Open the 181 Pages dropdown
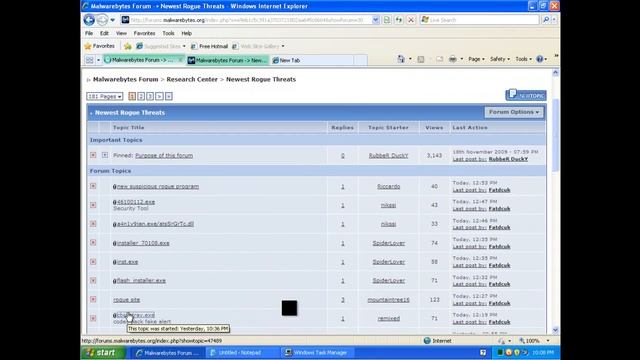Screen dimensions: 640x360 (104, 96)
